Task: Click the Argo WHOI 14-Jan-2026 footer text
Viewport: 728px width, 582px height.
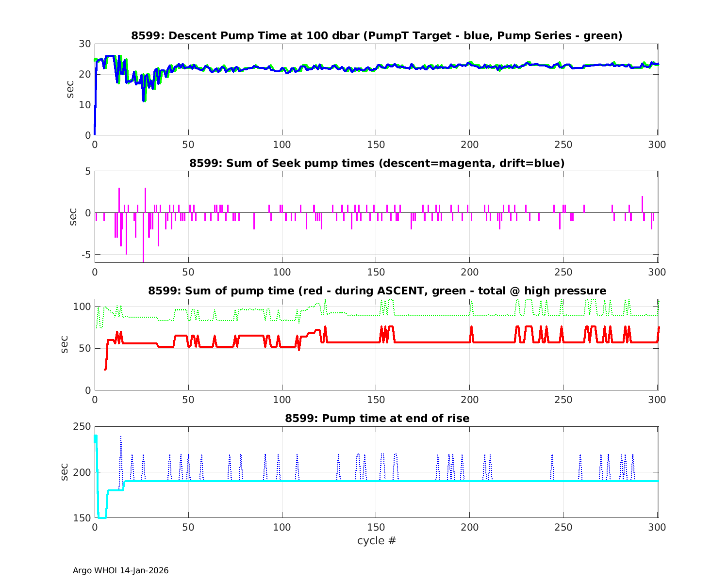Action: pyautogui.click(x=120, y=570)
